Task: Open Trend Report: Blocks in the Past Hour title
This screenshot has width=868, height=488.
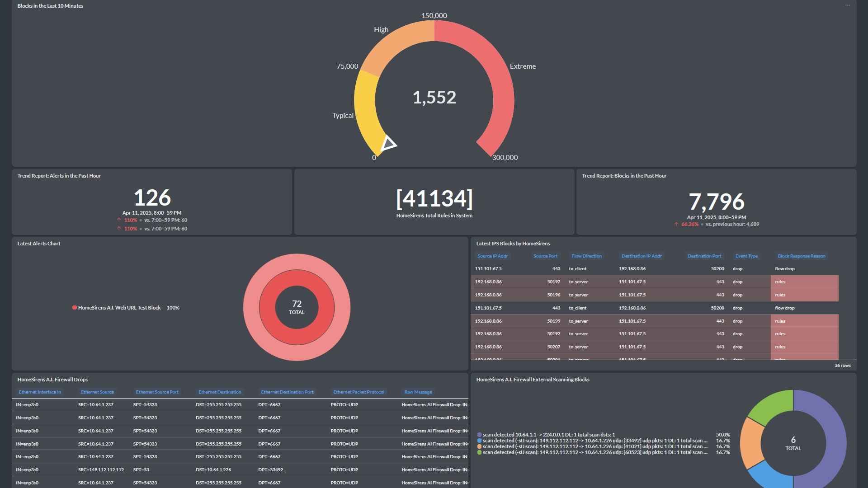Action: (624, 176)
